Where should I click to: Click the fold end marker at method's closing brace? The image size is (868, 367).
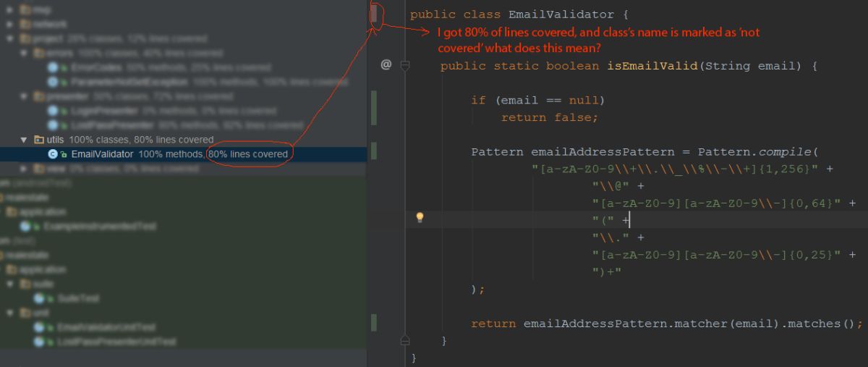click(x=405, y=340)
